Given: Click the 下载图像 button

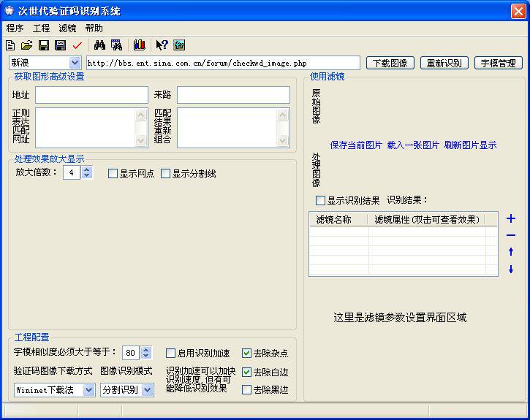Looking at the screenshot, I should [390, 63].
